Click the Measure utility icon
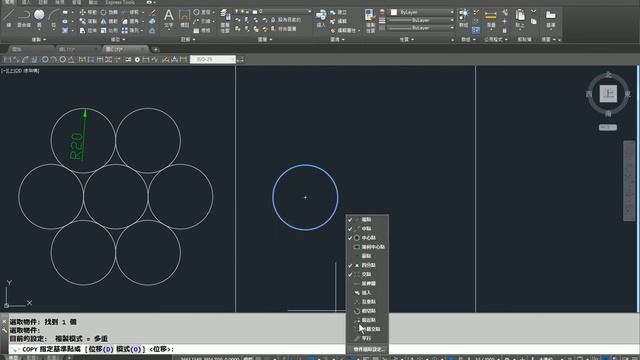640x360 pixels. coord(491,18)
